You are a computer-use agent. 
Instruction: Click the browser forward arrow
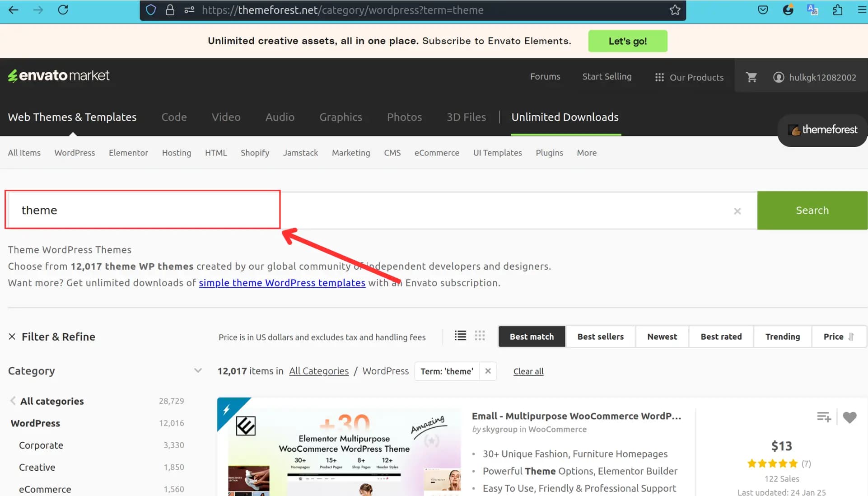coord(38,10)
